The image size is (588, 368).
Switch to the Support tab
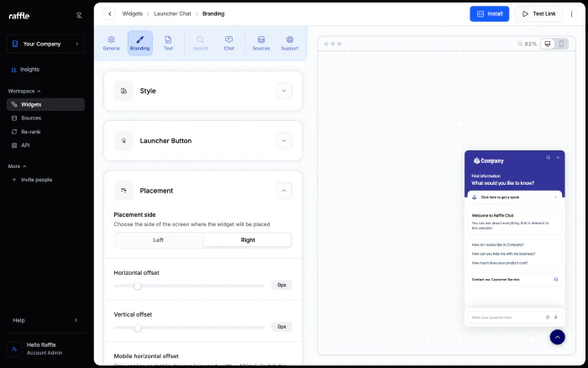click(x=290, y=43)
